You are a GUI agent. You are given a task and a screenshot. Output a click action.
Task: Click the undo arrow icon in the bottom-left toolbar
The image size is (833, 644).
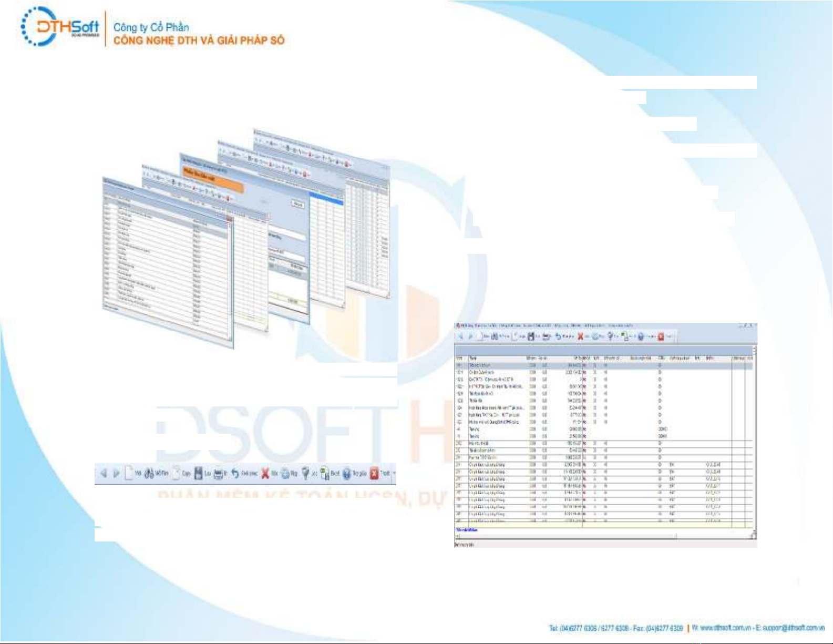(235, 474)
